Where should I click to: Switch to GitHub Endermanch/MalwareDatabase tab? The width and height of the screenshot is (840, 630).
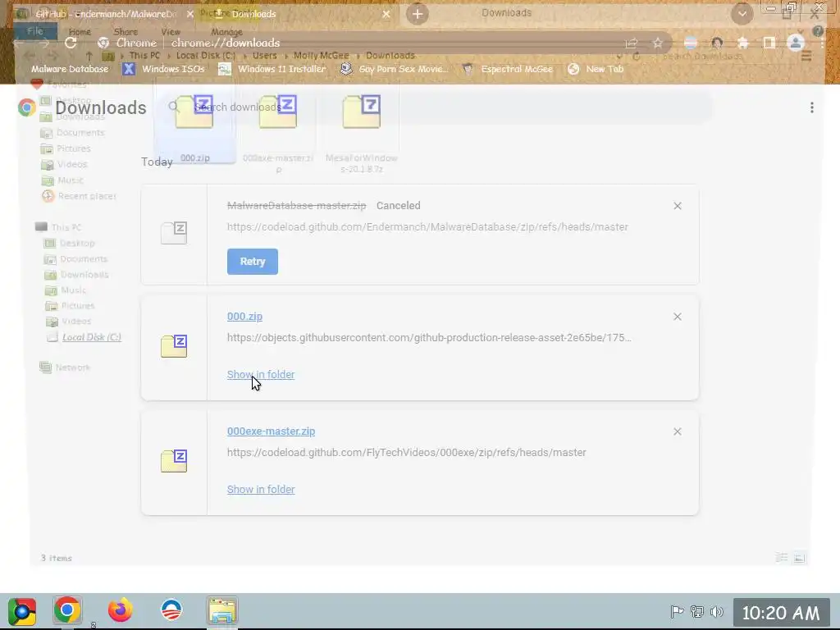[105, 14]
